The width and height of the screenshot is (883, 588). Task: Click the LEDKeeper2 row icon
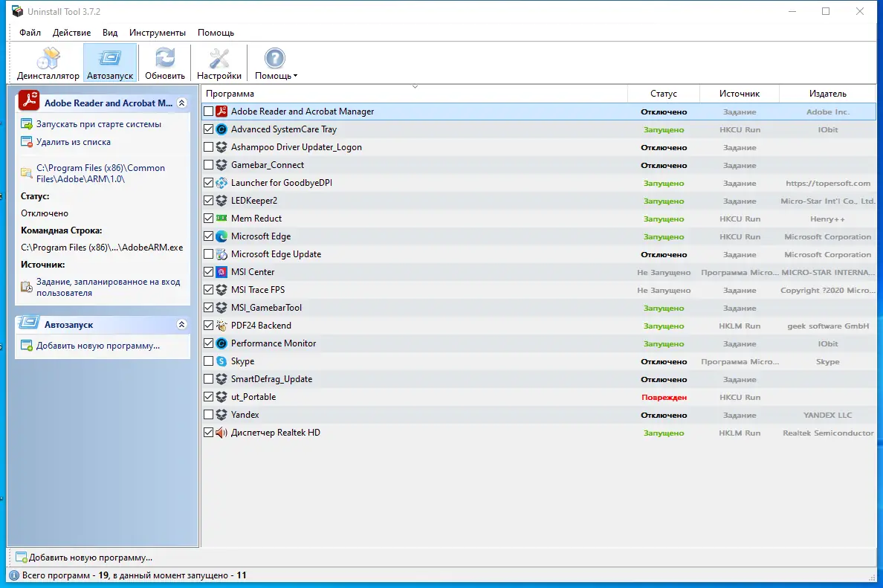222,201
